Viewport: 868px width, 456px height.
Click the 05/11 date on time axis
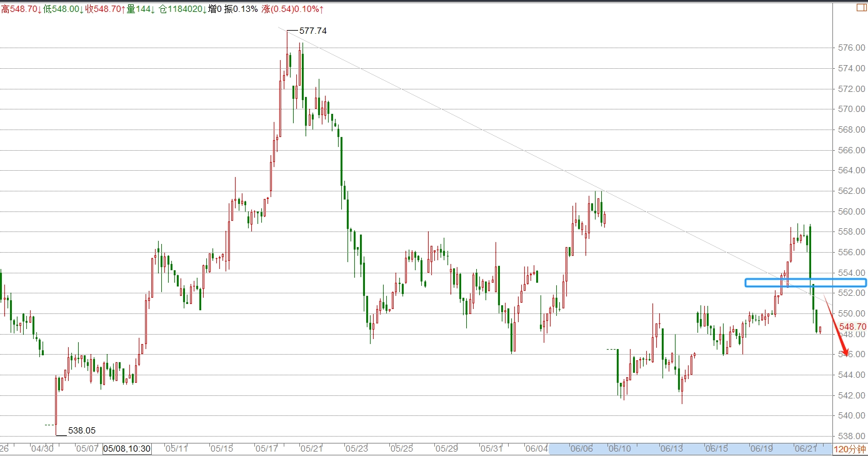pos(177,449)
